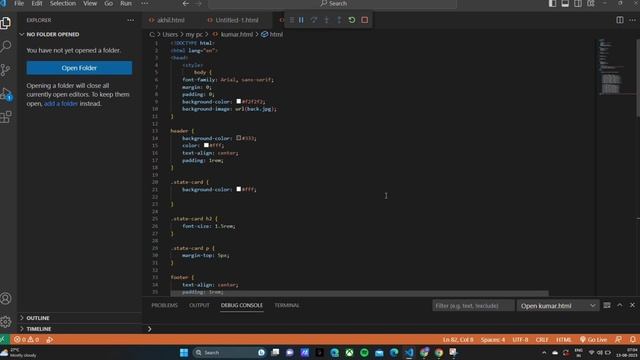640x360 pixels.
Task: Open the Search view in activity bar
Action: (x=6, y=46)
